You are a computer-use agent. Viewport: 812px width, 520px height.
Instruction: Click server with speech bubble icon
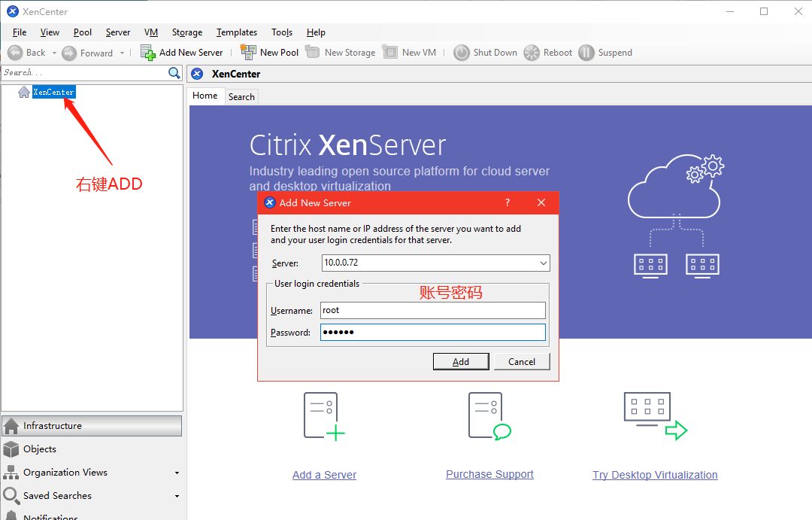[489, 416]
